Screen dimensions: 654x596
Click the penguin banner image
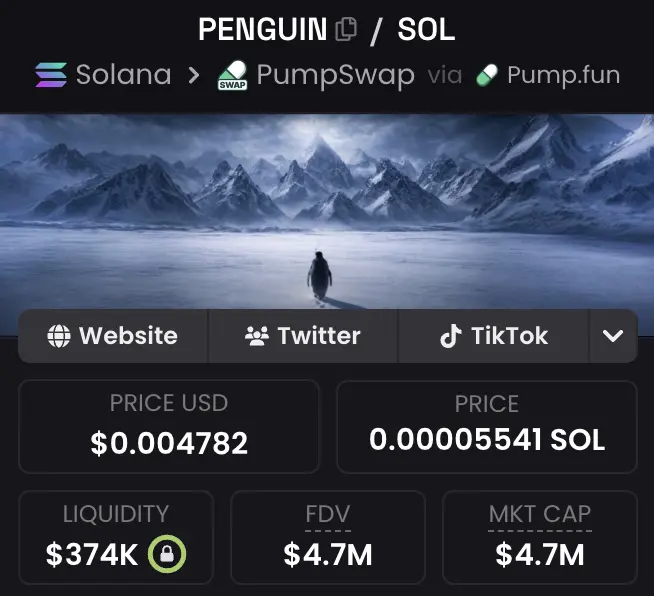pos(327,210)
